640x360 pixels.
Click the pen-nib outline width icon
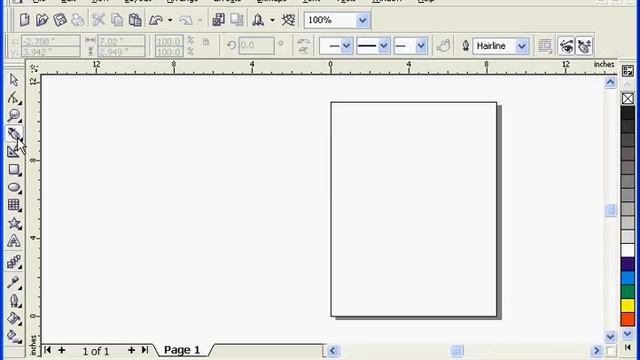click(x=465, y=46)
